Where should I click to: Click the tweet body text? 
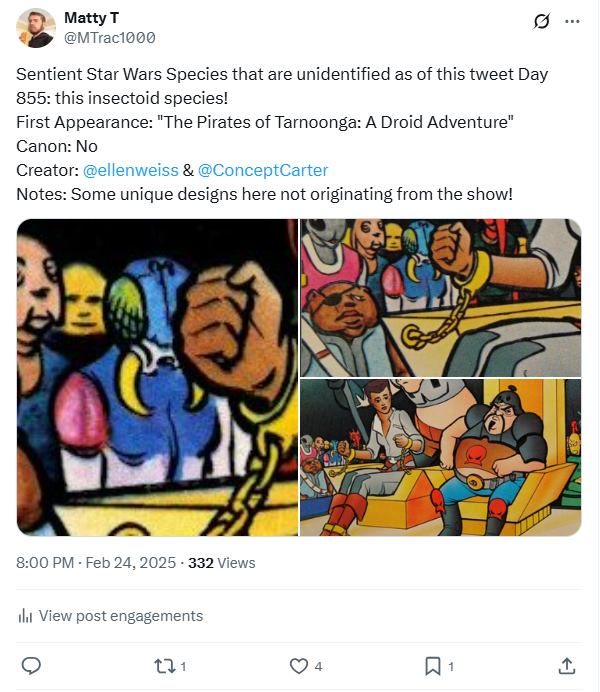click(x=280, y=122)
